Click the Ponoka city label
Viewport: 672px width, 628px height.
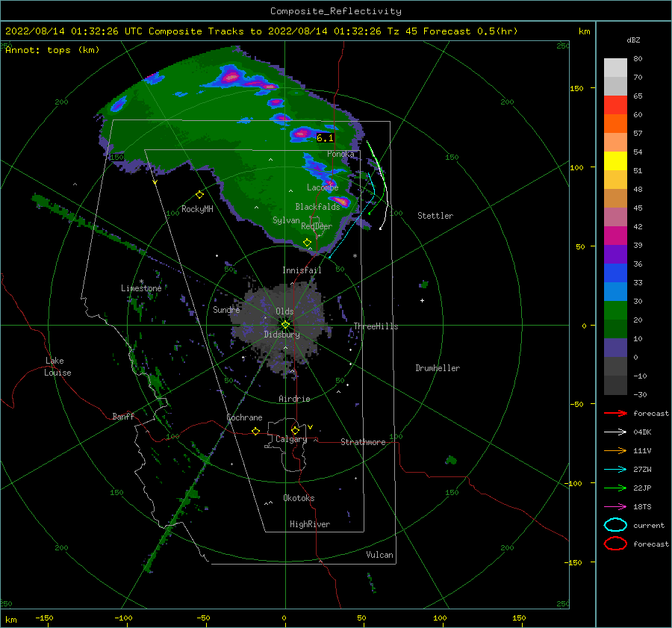click(340, 154)
